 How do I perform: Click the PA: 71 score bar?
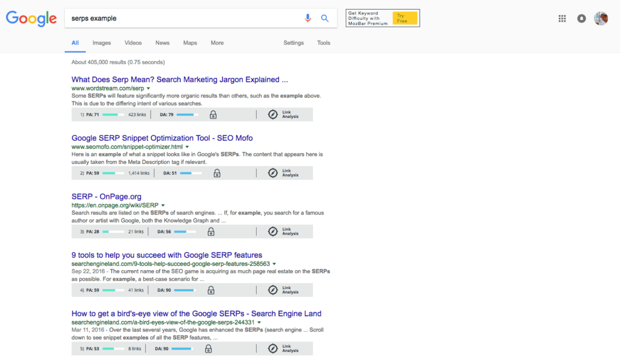(112, 114)
